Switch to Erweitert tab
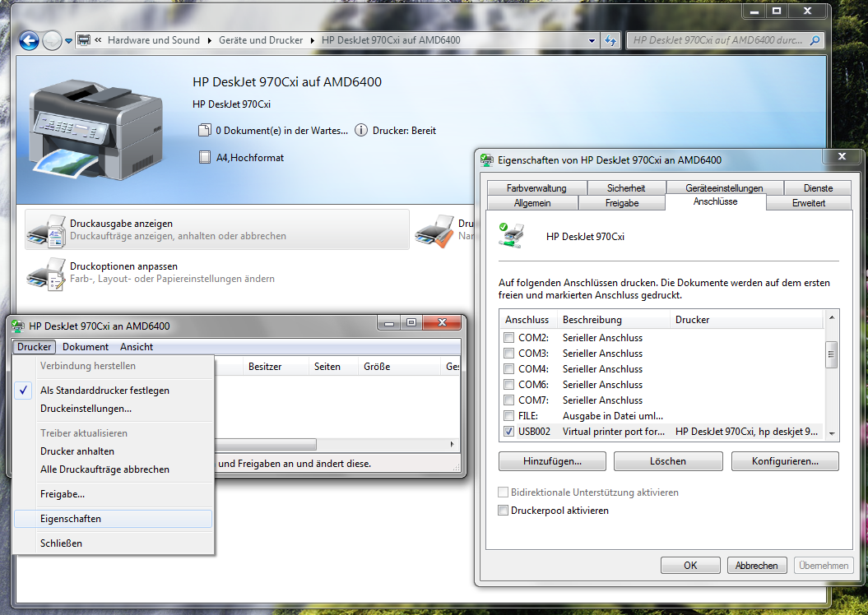Viewport: 868px width, 615px height. point(809,203)
